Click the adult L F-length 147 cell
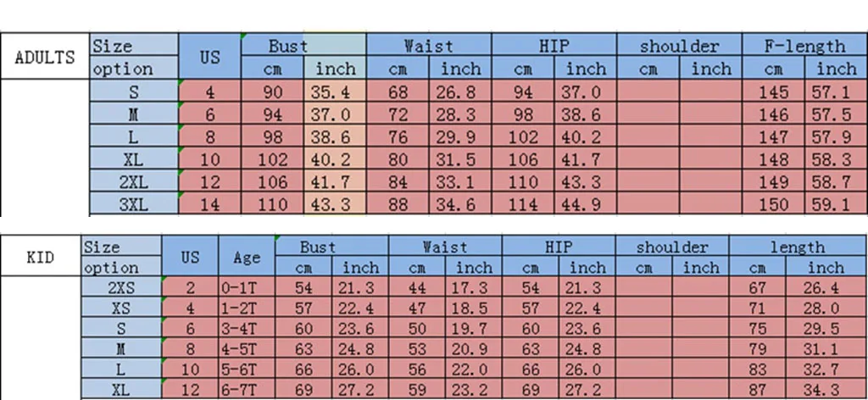 (773, 136)
